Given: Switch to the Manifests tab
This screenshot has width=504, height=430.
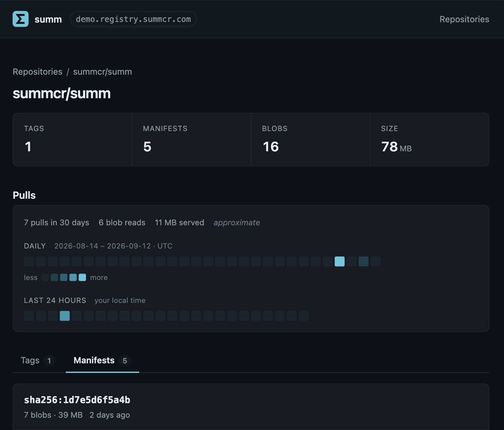Looking at the screenshot, I should pos(102,361).
